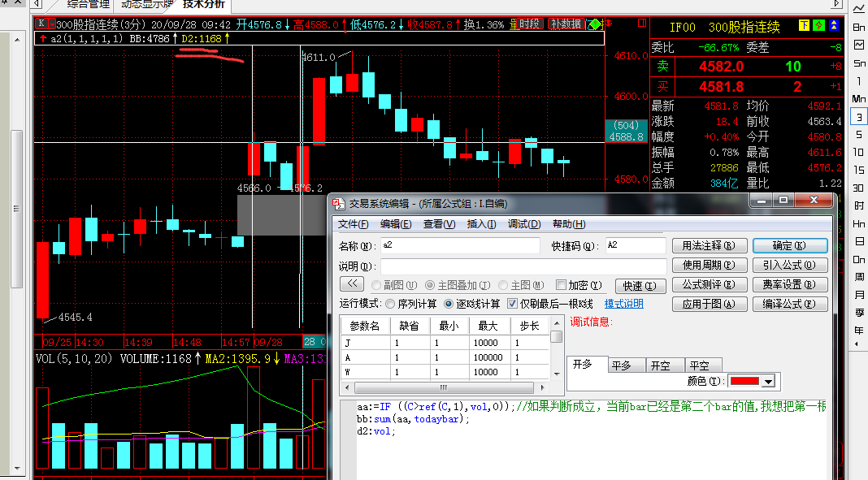Open 插入(I) menu
This screenshot has width=868, height=480.
click(481, 224)
